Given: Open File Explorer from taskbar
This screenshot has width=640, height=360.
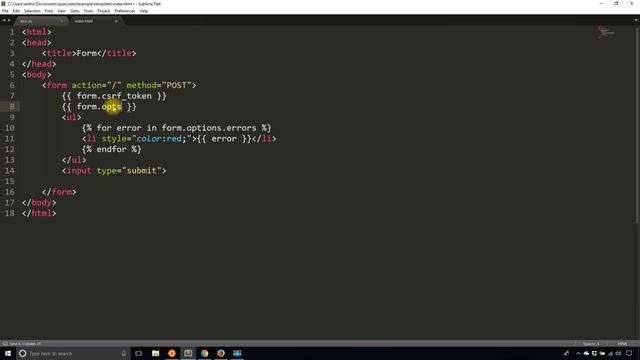Looking at the screenshot, I should point(156,353).
